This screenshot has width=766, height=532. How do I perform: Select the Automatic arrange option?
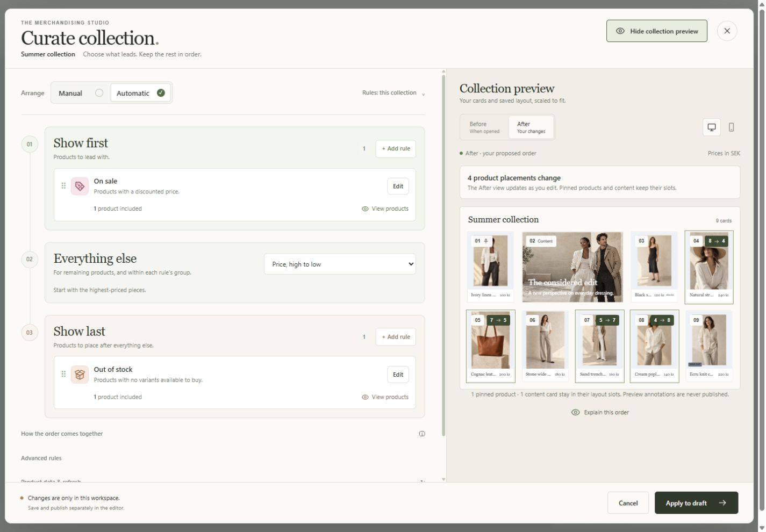point(141,93)
